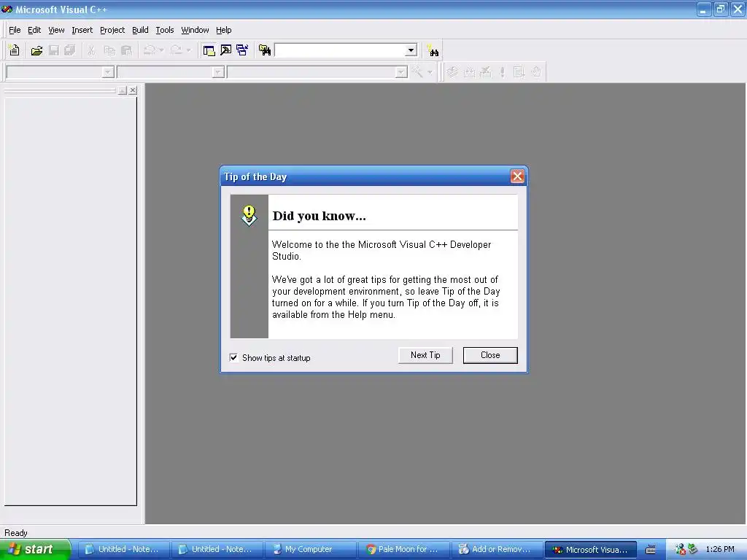This screenshot has width=747, height=560.
Task: Switch to Add or Remove taskbar button
Action: point(496,550)
